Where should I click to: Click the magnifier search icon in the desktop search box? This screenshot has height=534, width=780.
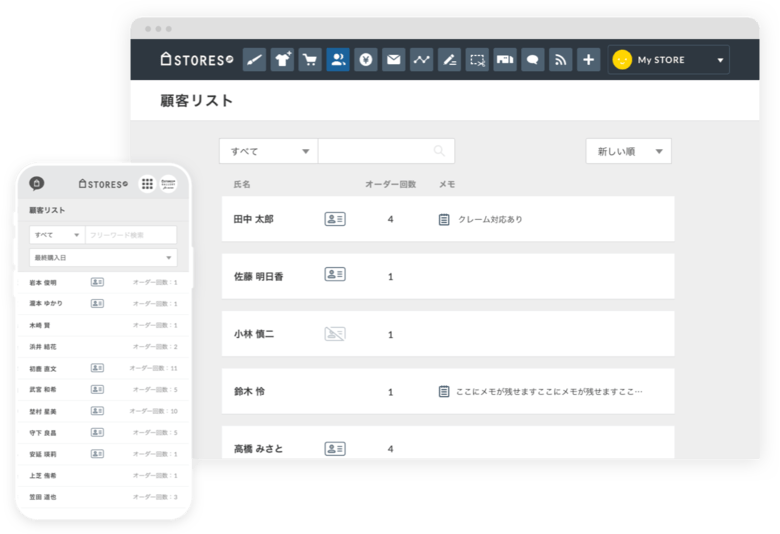439,151
